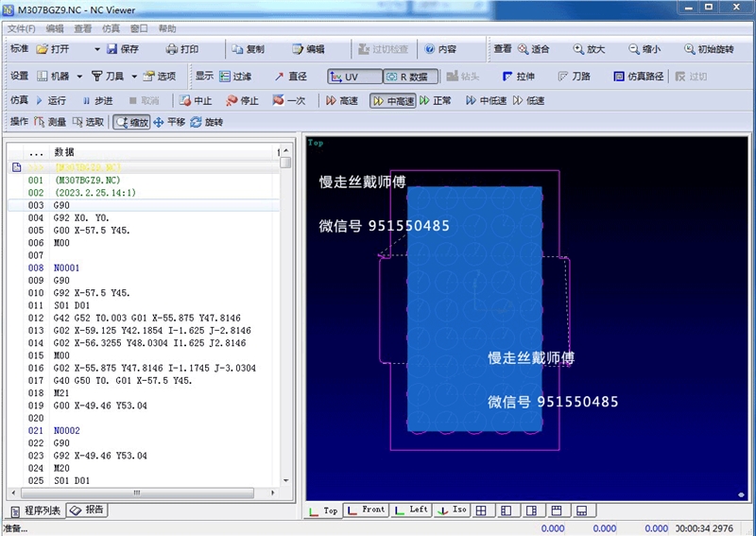Expand the 机器 (Machine) dropdown arrow
756x536 pixels.
(x=79, y=77)
